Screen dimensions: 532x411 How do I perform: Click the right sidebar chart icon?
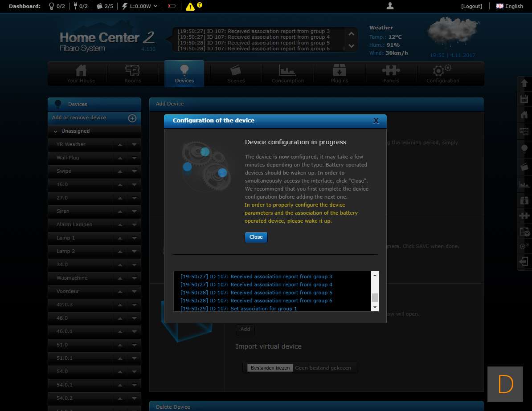524,184
